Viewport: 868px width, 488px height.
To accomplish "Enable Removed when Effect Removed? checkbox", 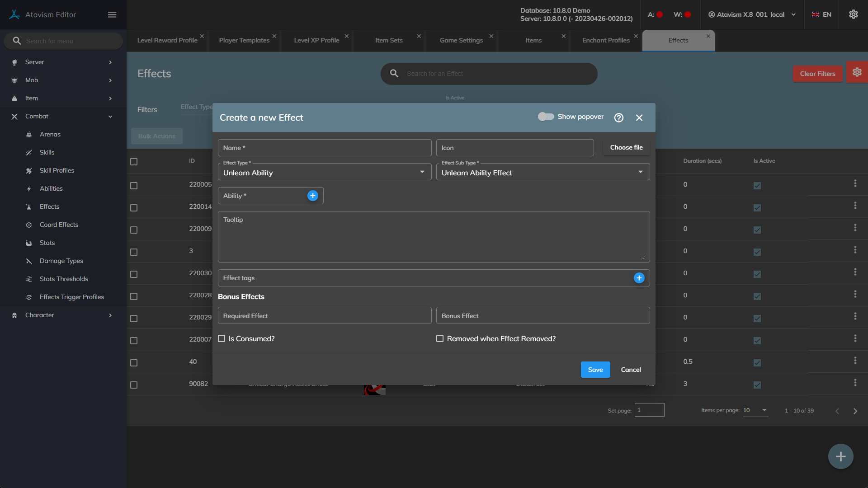I will point(439,338).
